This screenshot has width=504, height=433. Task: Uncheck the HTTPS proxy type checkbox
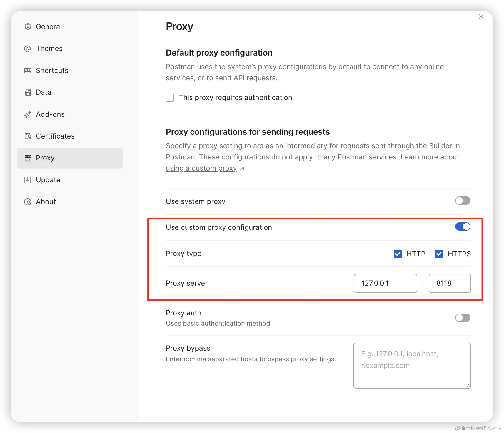tap(439, 254)
